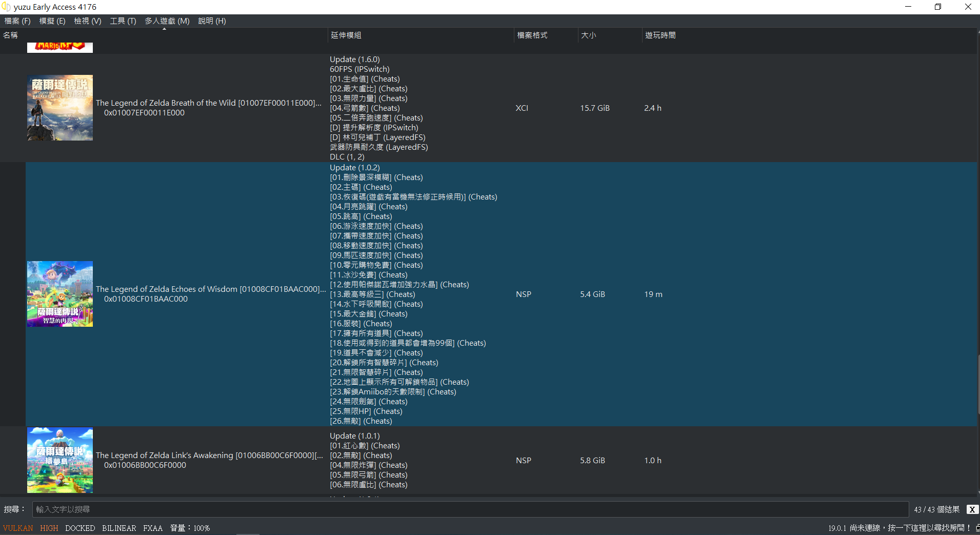Open the 多人遊戲 (M) menu
980x535 pixels.
[x=167, y=21]
